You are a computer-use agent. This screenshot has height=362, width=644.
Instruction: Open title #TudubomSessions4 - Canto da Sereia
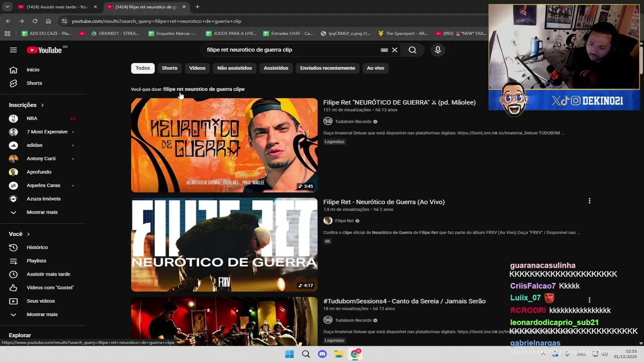click(405, 301)
